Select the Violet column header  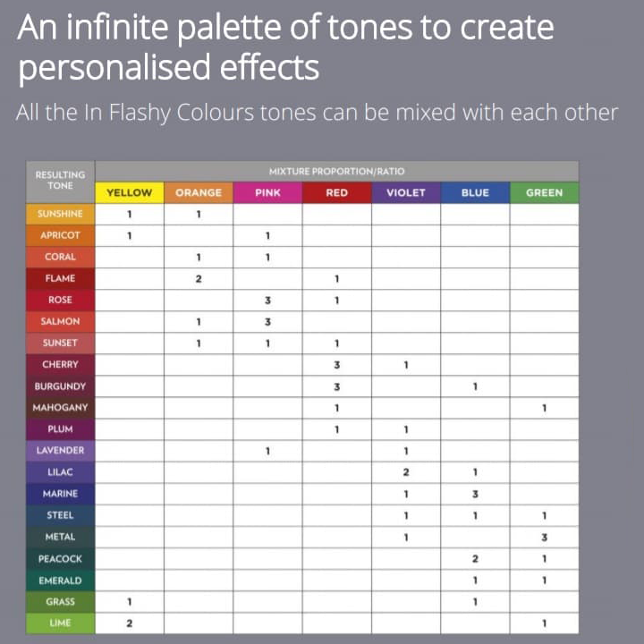pyautogui.click(x=405, y=192)
